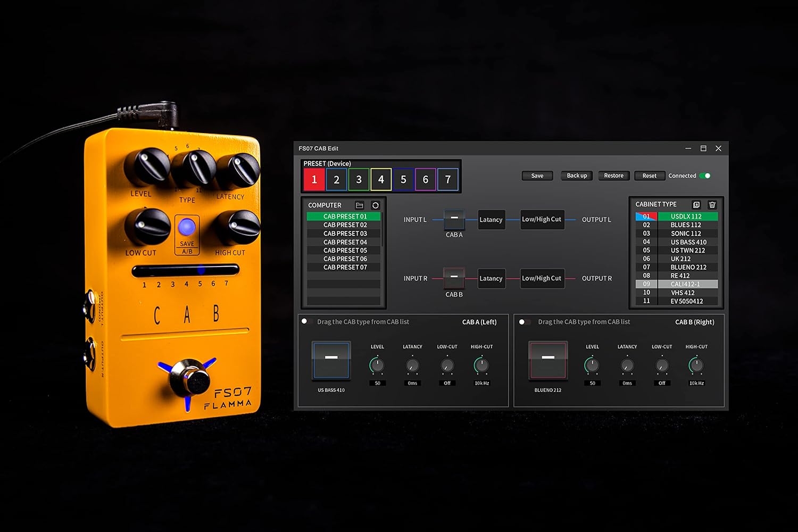Select the CAB A block in the signal chain
This screenshot has height=532, width=798.
(454, 219)
